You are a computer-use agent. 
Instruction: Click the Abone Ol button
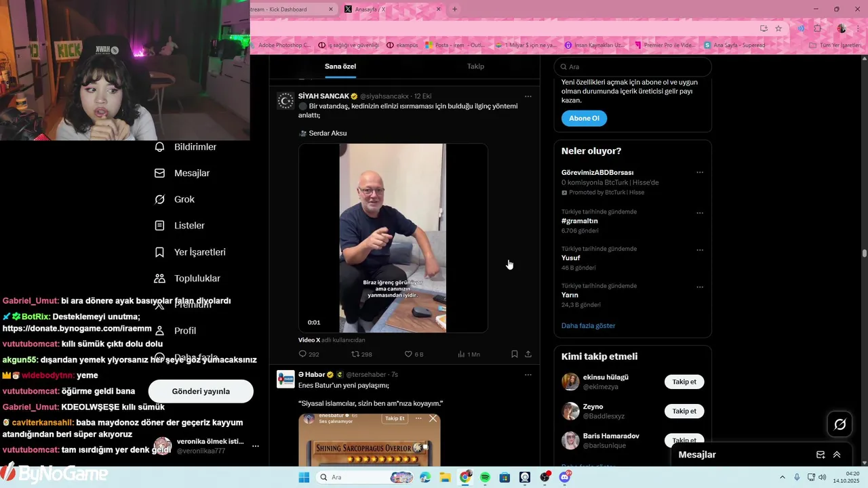pos(584,118)
